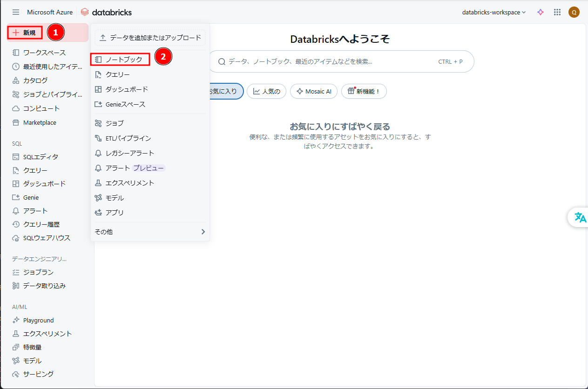Screen dimensions: 588x389
Task: Open the apps grid icon
Action: pos(557,12)
